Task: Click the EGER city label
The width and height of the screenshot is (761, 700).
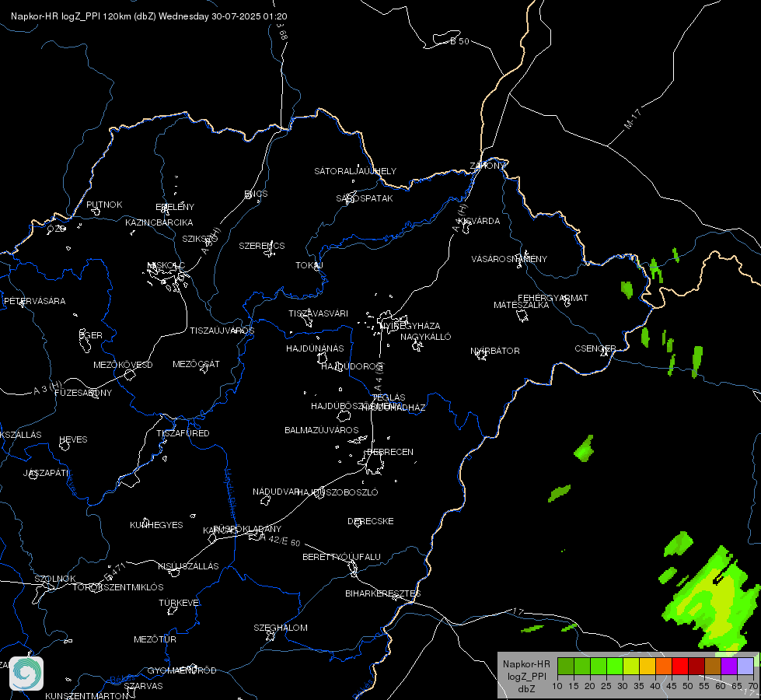Action: (91, 335)
